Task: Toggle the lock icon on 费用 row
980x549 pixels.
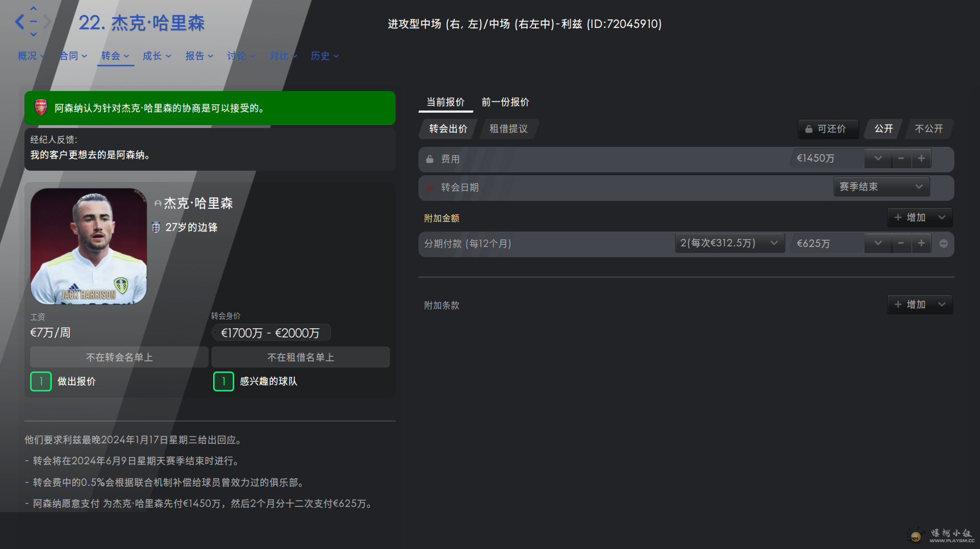Action: point(430,159)
